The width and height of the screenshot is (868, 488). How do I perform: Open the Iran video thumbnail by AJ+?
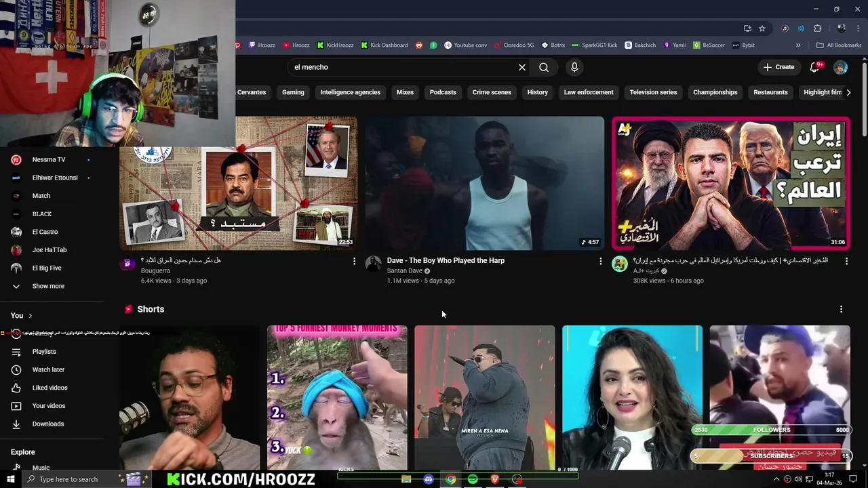[731, 183]
